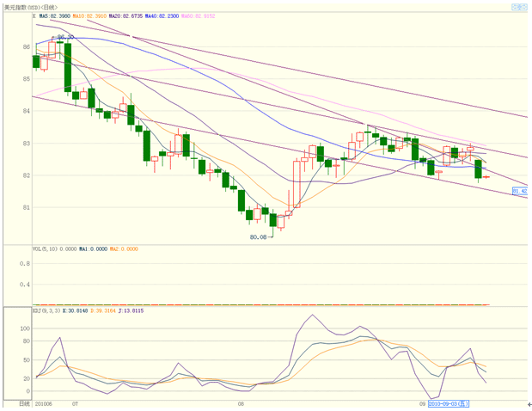Select the MA5:82.3980 indicator label
This screenshot has height=411, width=532.
coord(55,16)
